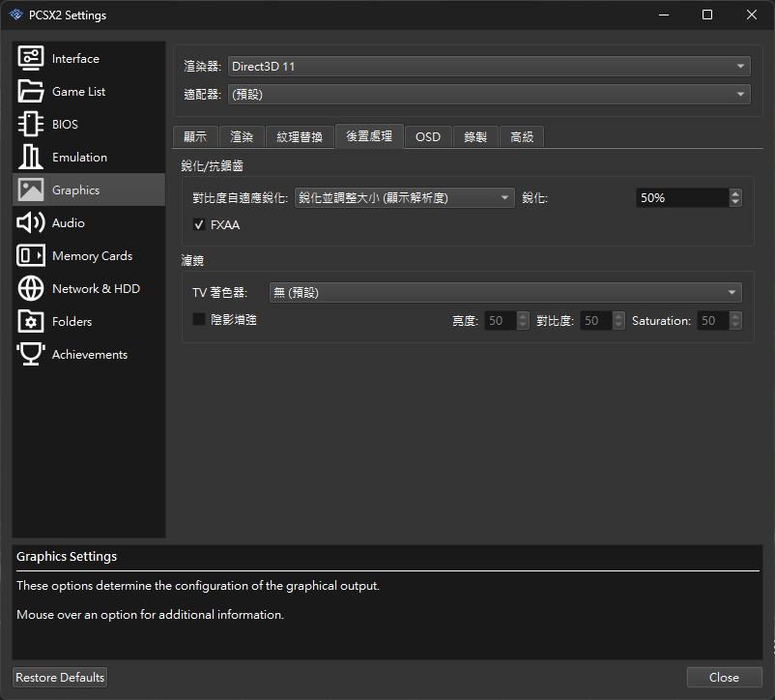The image size is (775, 700).
Task: Open the Memory Cards icon
Action: pos(31,256)
